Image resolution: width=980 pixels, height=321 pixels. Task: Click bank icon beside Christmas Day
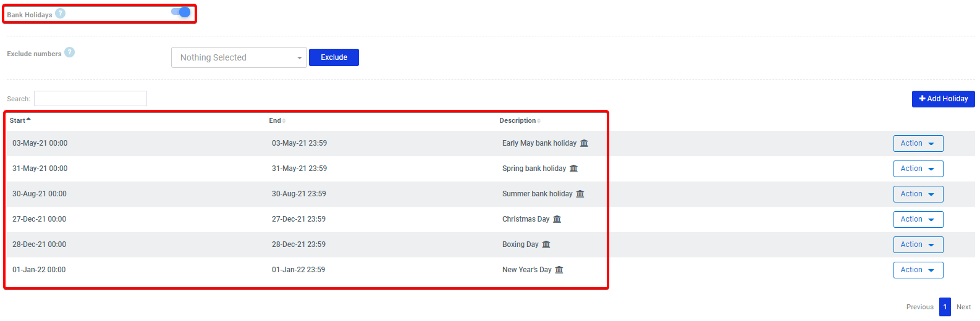click(557, 219)
